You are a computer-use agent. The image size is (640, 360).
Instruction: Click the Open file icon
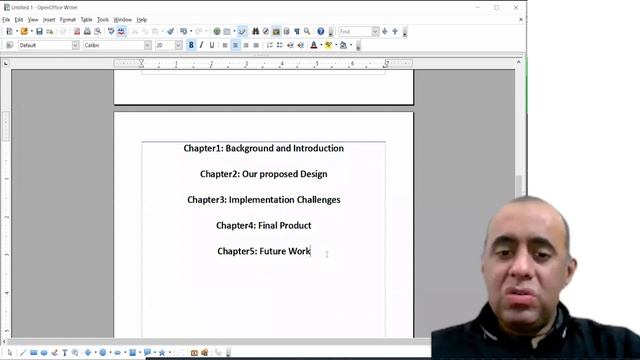tap(24, 31)
